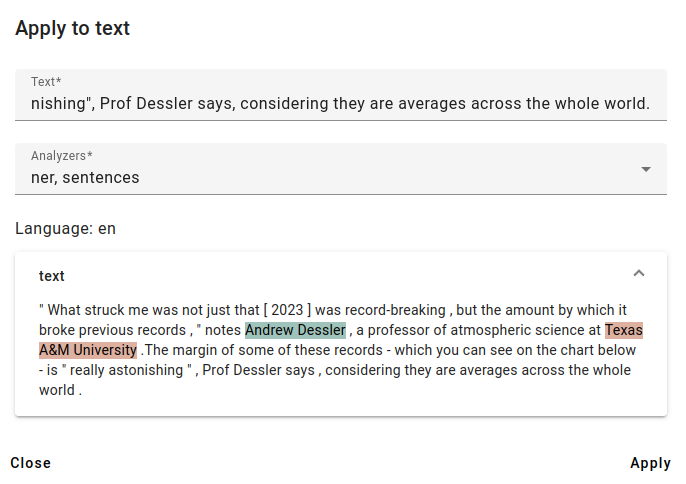The height and width of the screenshot is (484, 686).
Task: Click the ner, sentences analyzers value
Action: point(85,178)
